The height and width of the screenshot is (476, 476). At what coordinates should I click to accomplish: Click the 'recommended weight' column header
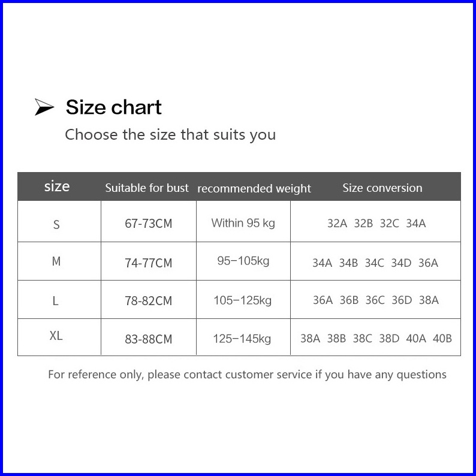pyautogui.click(x=254, y=188)
